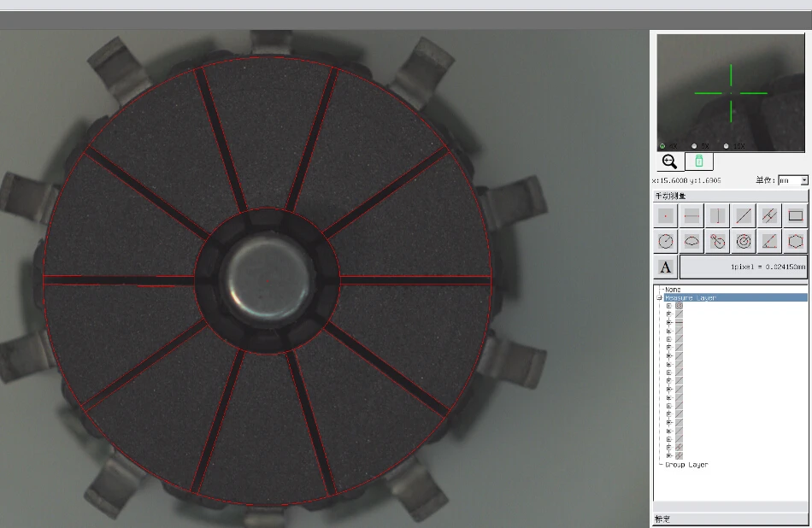Screen dimensions: 812x528
Task: Select the parallel lines distance tool
Action: [x=769, y=216]
